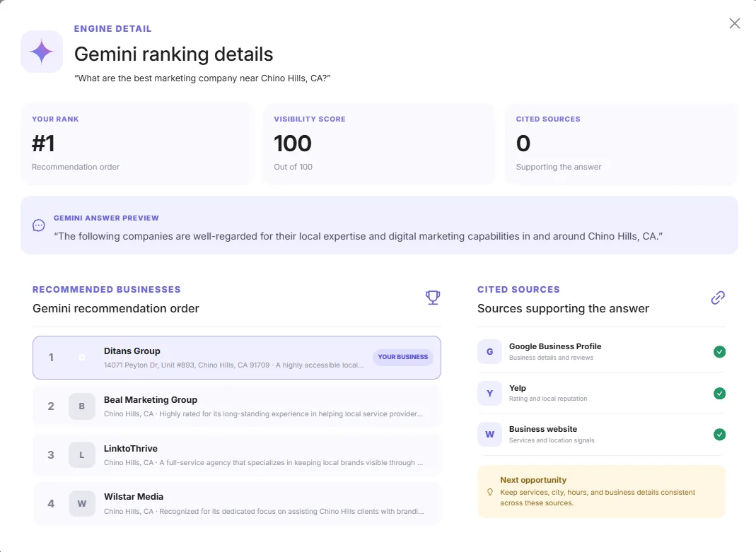Click the #1 rank value
Image resolution: width=756 pixels, height=552 pixels.
[43, 143]
